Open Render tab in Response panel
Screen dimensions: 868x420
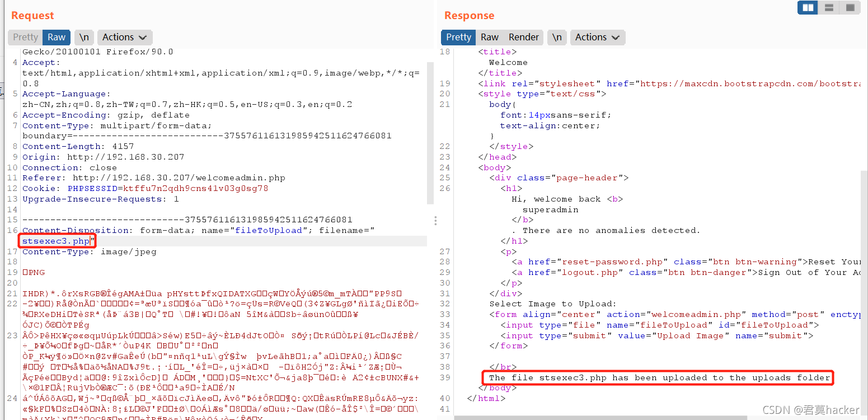(524, 37)
